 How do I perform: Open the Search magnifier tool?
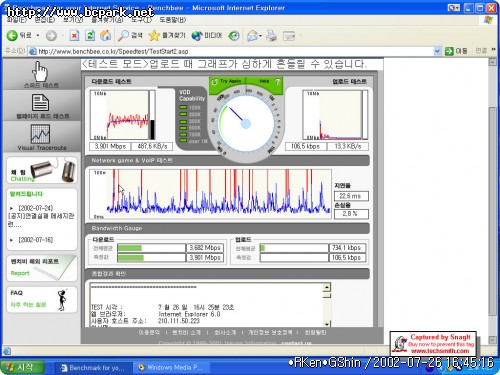(x=123, y=35)
